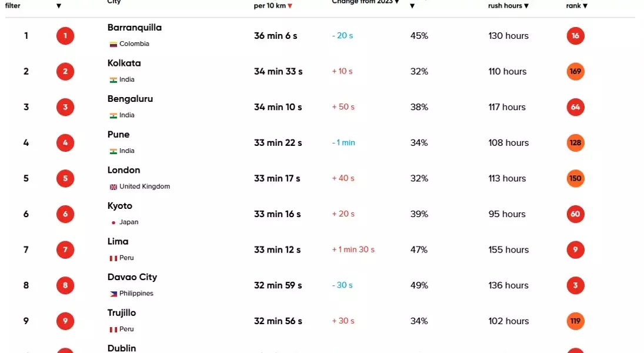Image resolution: width=644 pixels, height=353 pixels.
Task: Click the orange rank badge showing 169
Action: tap(575, 72)
